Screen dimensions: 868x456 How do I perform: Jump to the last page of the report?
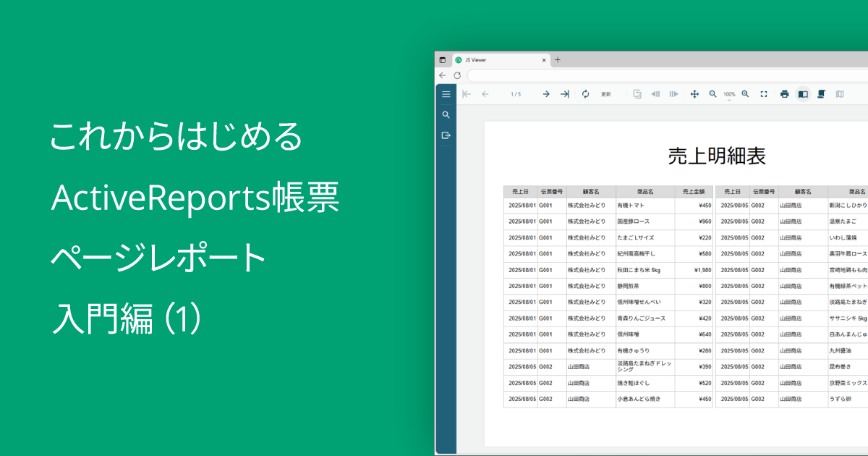[564, 94]
